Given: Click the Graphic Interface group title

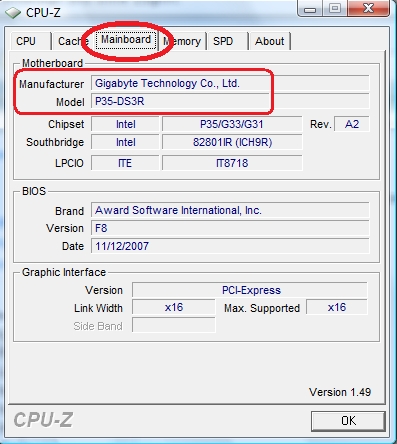Looking at the screenshot, I should coord(64,272).
